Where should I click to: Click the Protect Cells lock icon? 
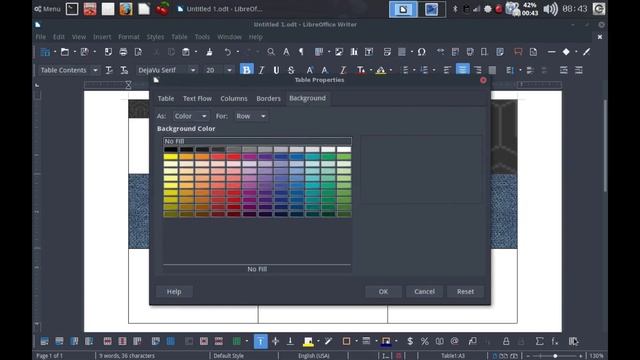(506, 341)
